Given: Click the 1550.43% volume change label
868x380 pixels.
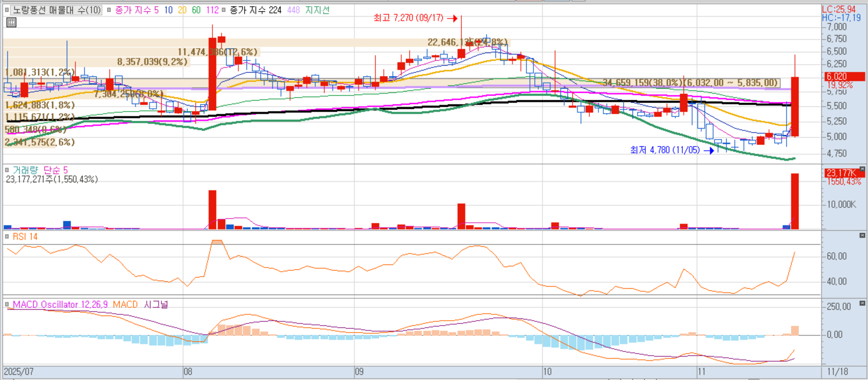Looking at the screenshot, I should (844, 181).
